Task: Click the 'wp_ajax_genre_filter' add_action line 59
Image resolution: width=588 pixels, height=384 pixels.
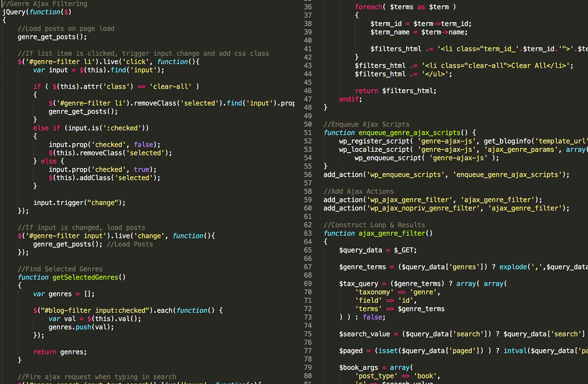Action: (433, 200)
